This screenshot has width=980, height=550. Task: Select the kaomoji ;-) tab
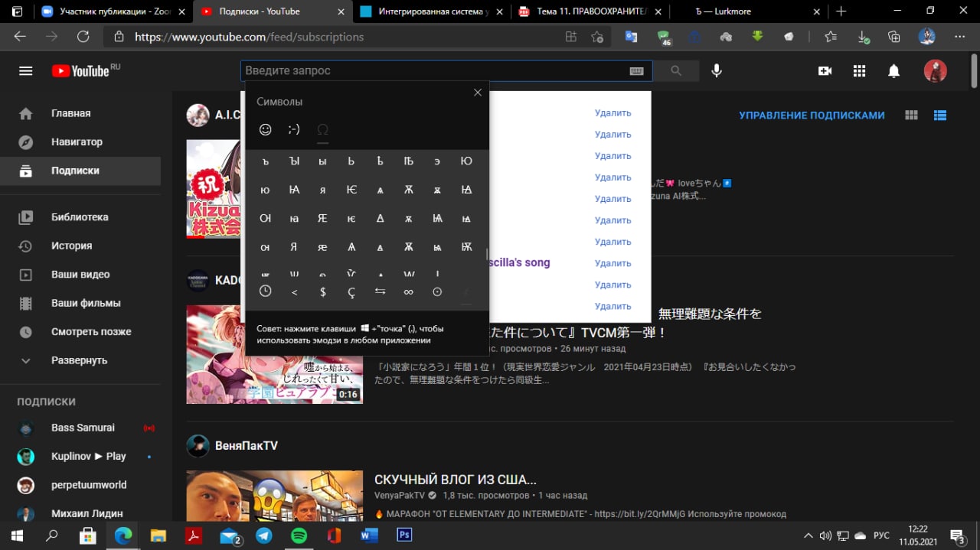(x=294, y=129)
